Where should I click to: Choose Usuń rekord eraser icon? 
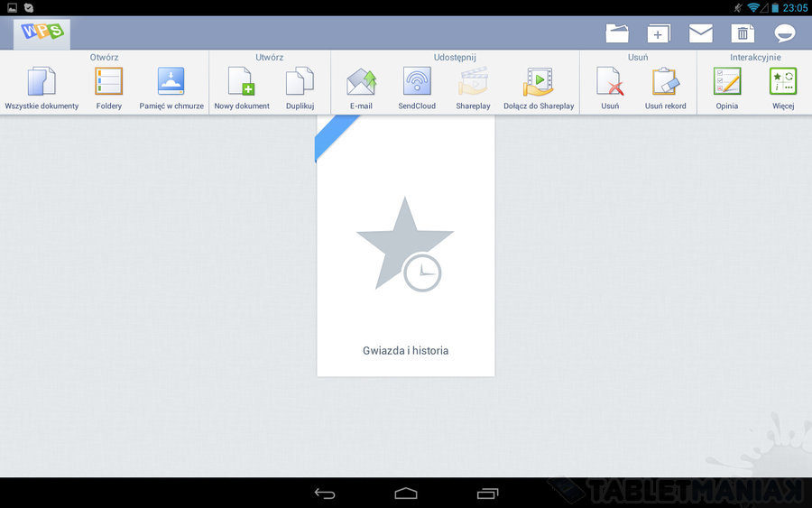[x=665, y=83]
